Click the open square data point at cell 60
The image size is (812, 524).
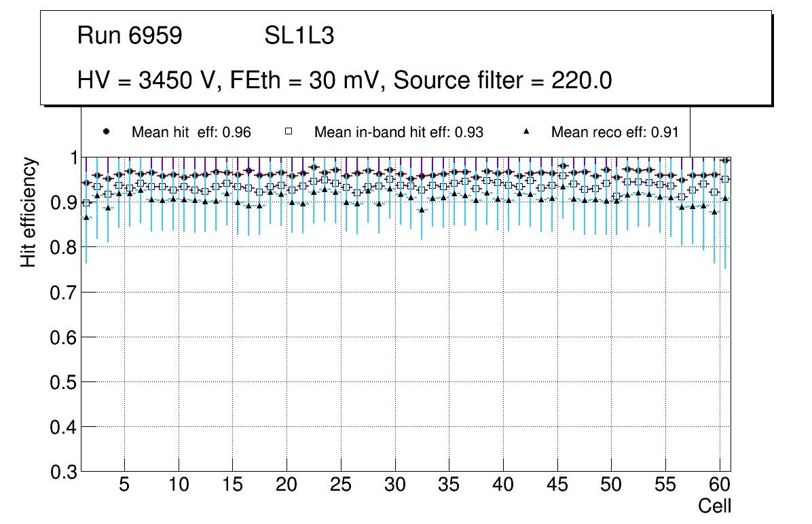click(x=725, y=179)
